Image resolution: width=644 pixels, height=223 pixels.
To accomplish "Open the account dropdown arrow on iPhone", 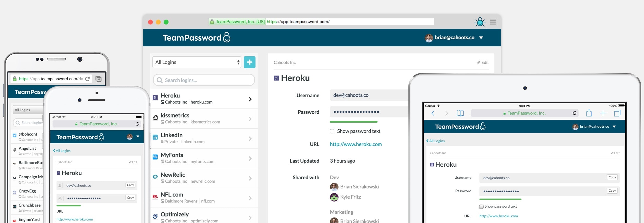I will [x=138, y=136].
